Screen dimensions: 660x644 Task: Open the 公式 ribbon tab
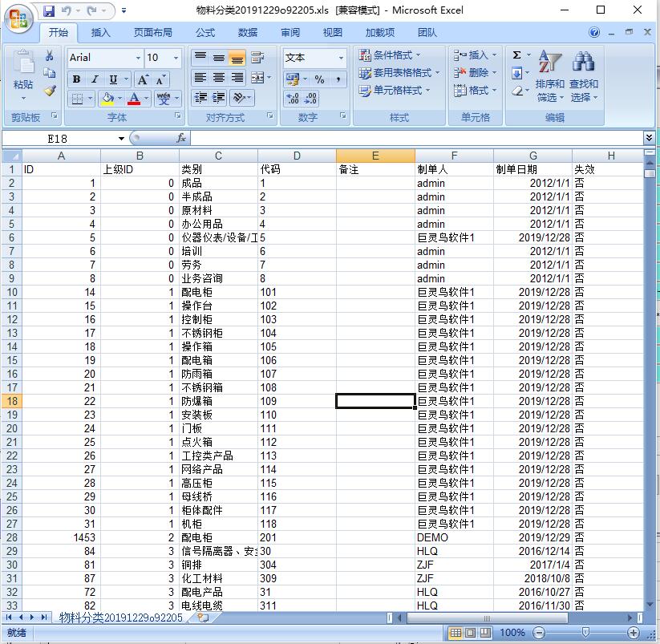click(205, 33)
